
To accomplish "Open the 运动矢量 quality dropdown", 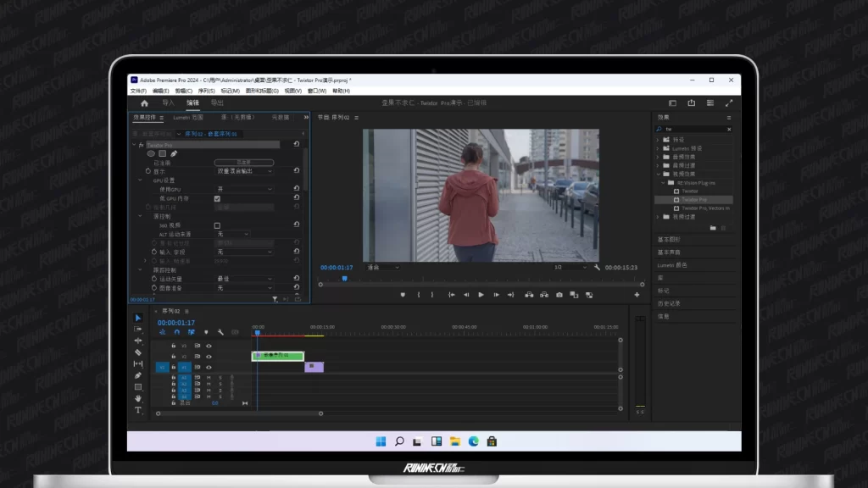I will point(243,279).
